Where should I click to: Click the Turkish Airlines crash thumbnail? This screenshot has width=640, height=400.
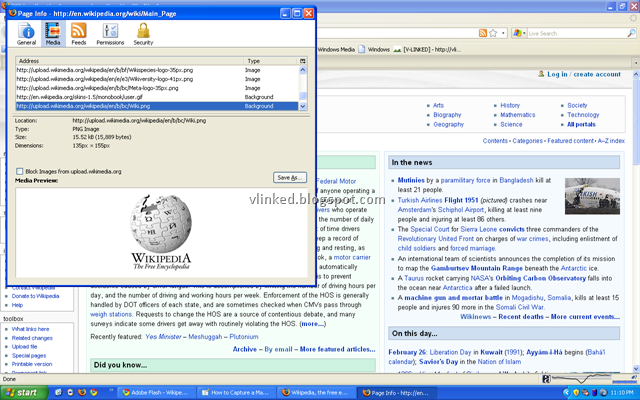[x=592, y=196]
